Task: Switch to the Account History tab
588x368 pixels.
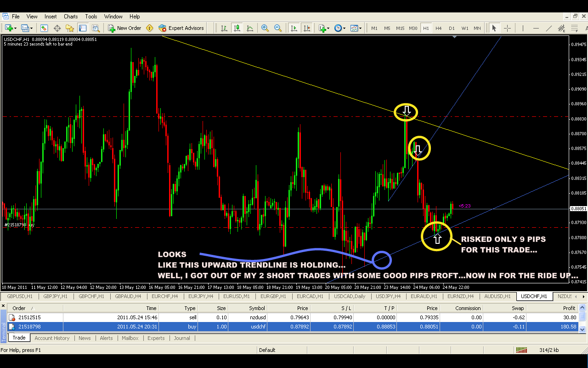Action: (52, 338)
